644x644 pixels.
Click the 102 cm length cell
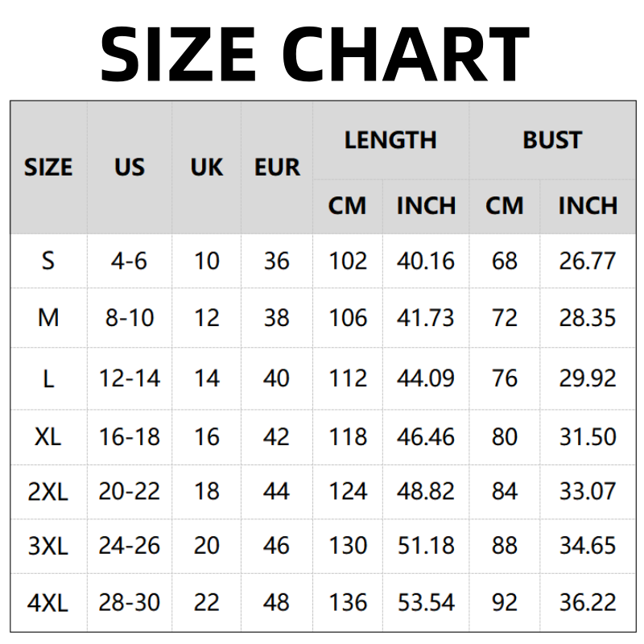(x=348, y=261)
